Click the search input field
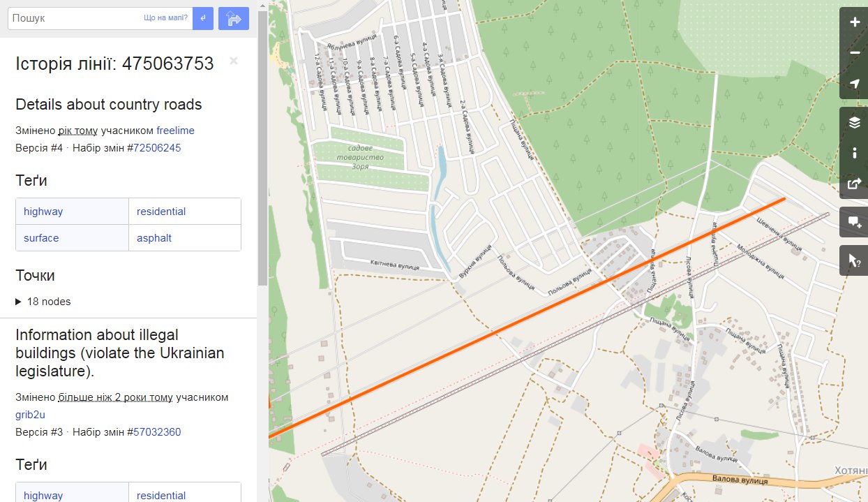 pos(75,18)
